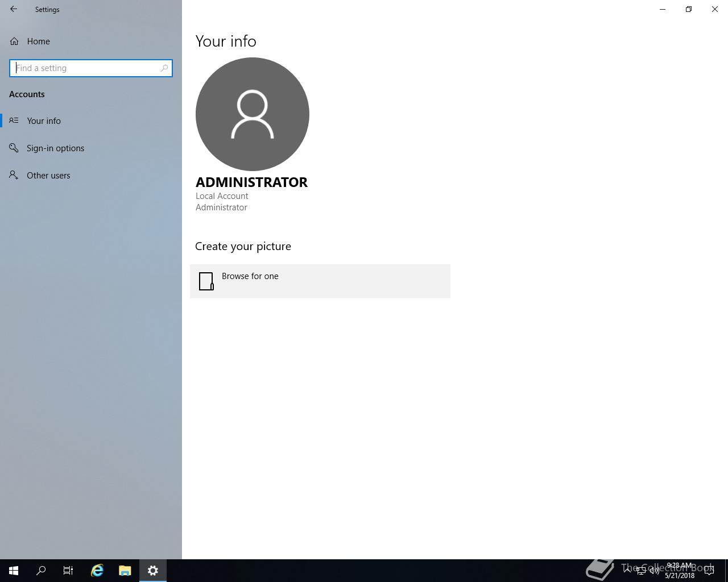This screenshot has height=582, width=728.
Task: Select 'Your info' in the Accounts sidebar
Action: (91, 120)
